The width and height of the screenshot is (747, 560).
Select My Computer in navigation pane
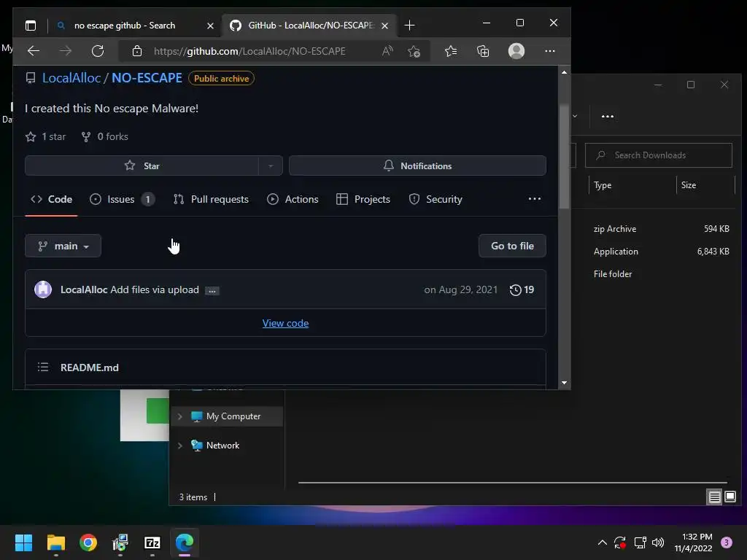click(x=228, y=416)
